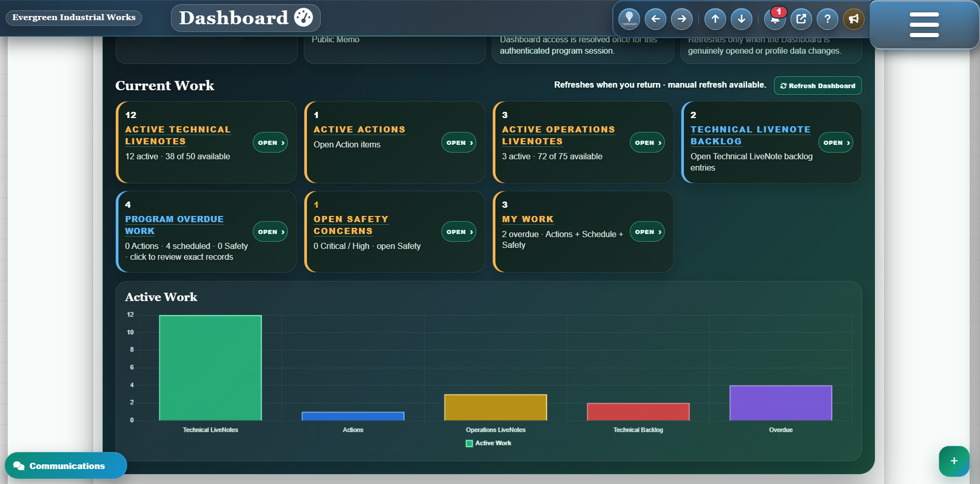Image resolution: width=980 pixels, height=484 pixels.
Task: Click count '4' on Program Overdue Work card
Action: 128,205
